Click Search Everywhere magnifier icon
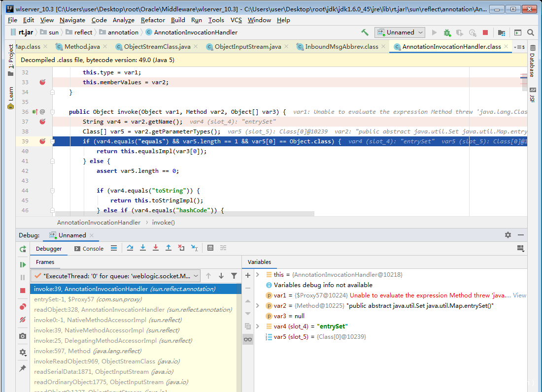 coord(531,33)
